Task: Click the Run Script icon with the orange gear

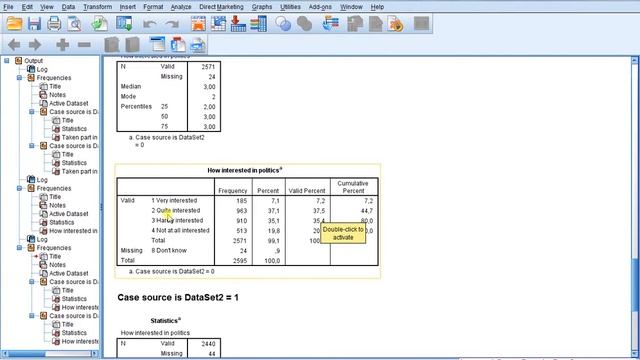Action: [x=396, y=24]
